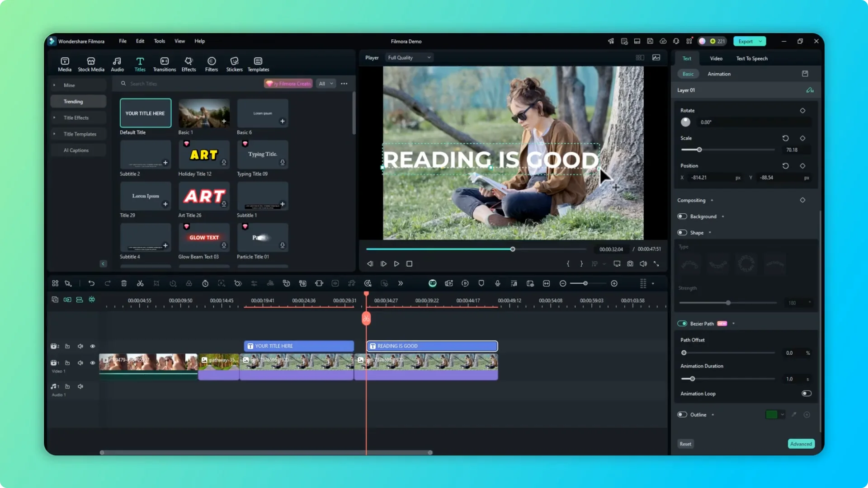Image resolution: width=868 pixels, height=488 pixels.
Task: Hide title track 2 with eye icon
Action: tap(93, 346)
